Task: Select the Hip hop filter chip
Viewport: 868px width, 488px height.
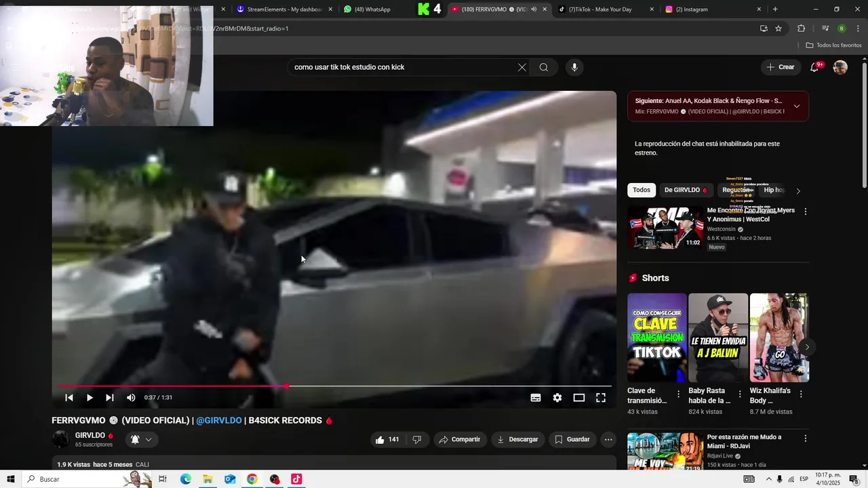Action: pyautogui.click(x=774, y=190)
